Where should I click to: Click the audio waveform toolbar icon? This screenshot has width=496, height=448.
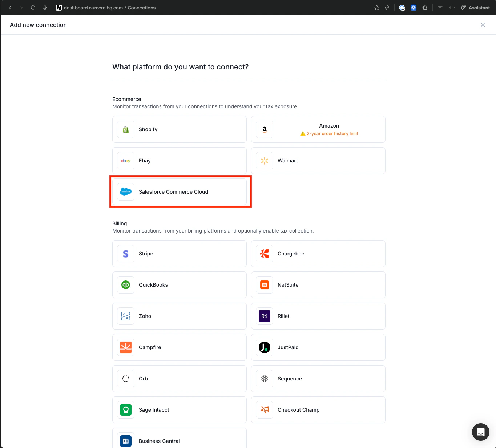tap(452, 8)
